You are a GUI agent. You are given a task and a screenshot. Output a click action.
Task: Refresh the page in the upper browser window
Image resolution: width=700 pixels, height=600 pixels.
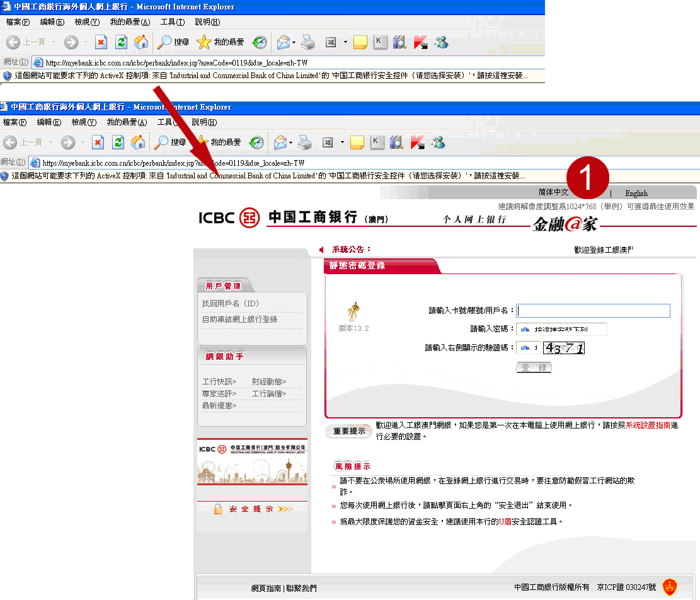tap(121, 42)
